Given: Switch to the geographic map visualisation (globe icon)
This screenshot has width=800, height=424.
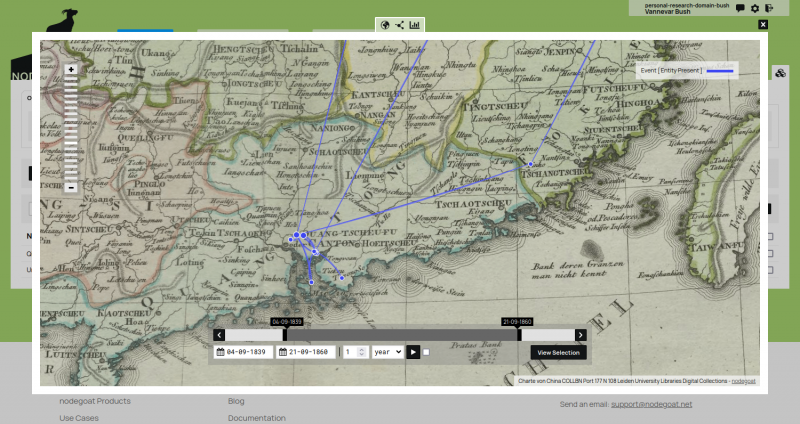Looking at the screenshot, I should [385, 25].
